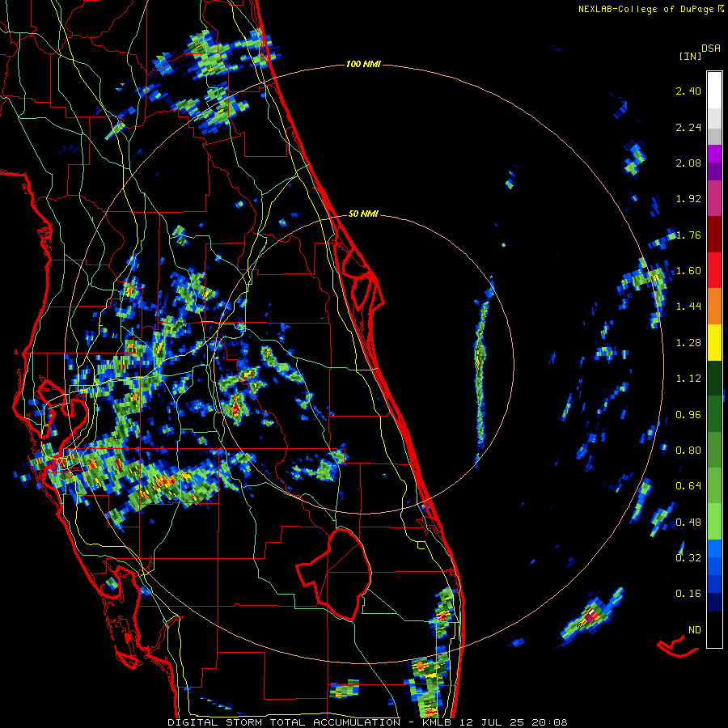Viewport: 728px width, 728px height.
Task: Select the 2.40 legend value
Action: [688, 91]
